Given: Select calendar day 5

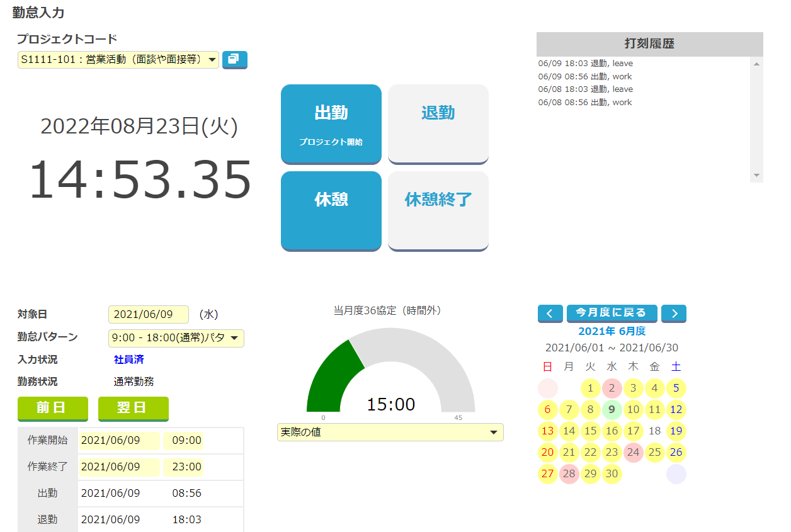Looking at the screenshot, I should [676, 388].
